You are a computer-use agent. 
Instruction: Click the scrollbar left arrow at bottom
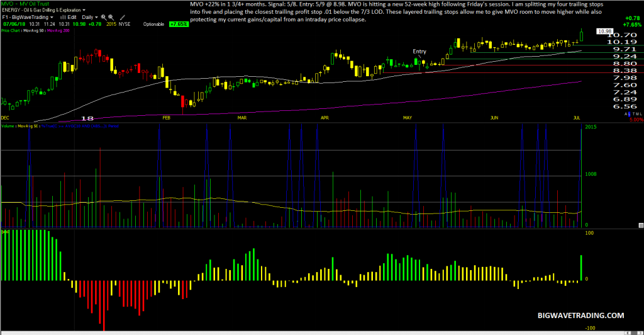627,332
